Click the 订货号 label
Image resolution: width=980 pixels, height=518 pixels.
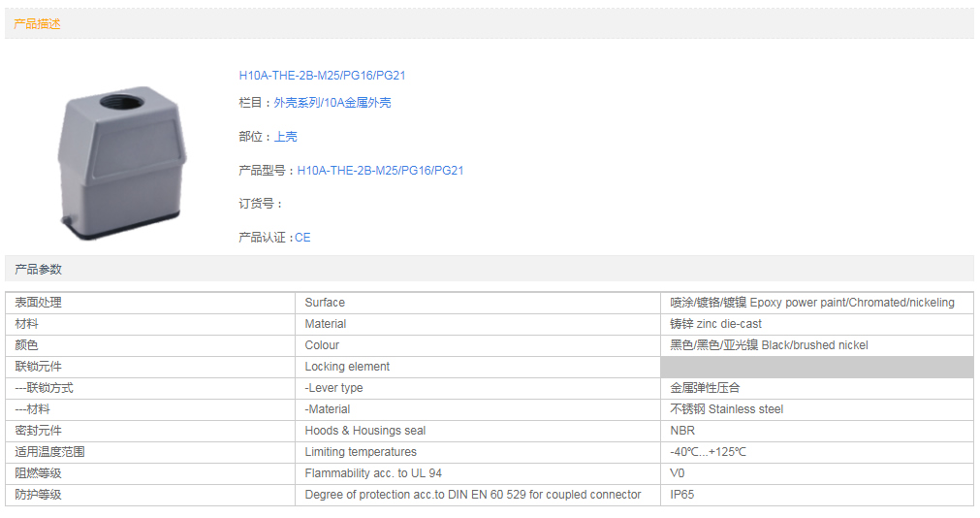260,204
